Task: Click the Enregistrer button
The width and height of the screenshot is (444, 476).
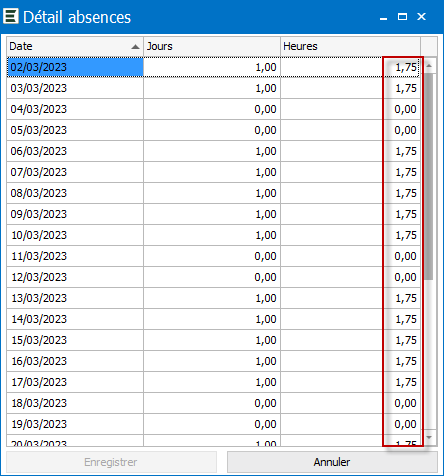Action: tap(111, 462)
